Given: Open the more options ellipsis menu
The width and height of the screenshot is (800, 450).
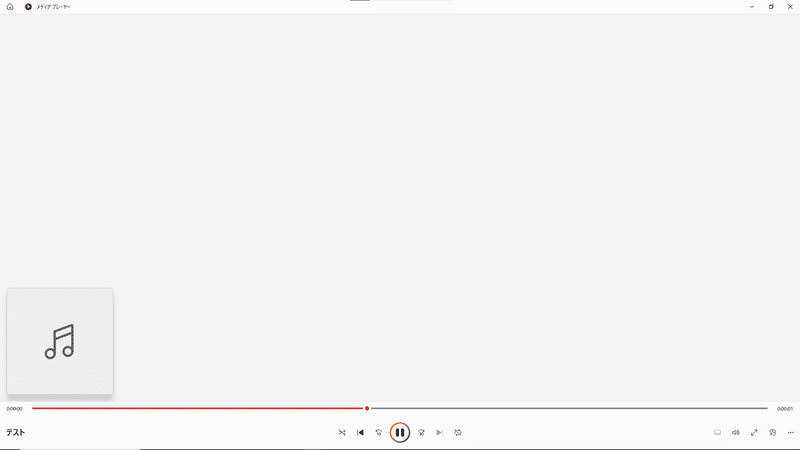Looking at the screenshot, I should coord(790,433).
